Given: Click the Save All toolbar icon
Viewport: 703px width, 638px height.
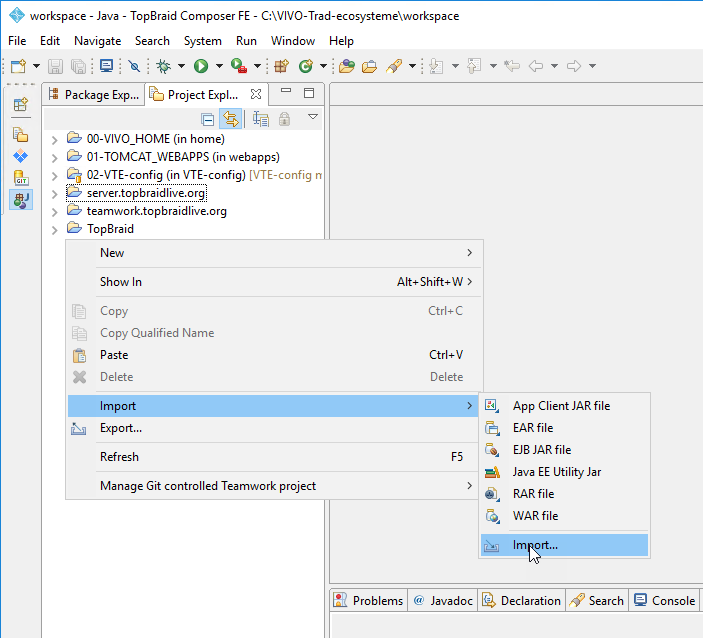Looking at the screenshot, I should [78, 66].
